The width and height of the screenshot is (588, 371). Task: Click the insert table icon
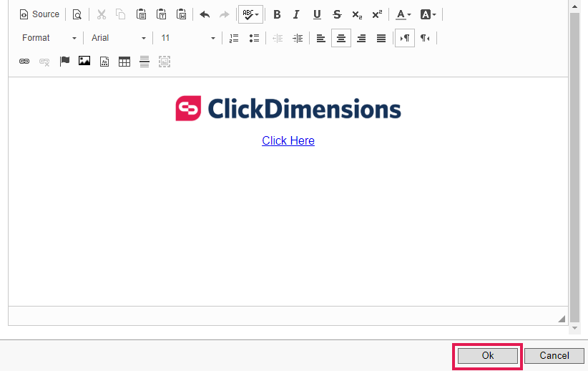coord(124,62)
